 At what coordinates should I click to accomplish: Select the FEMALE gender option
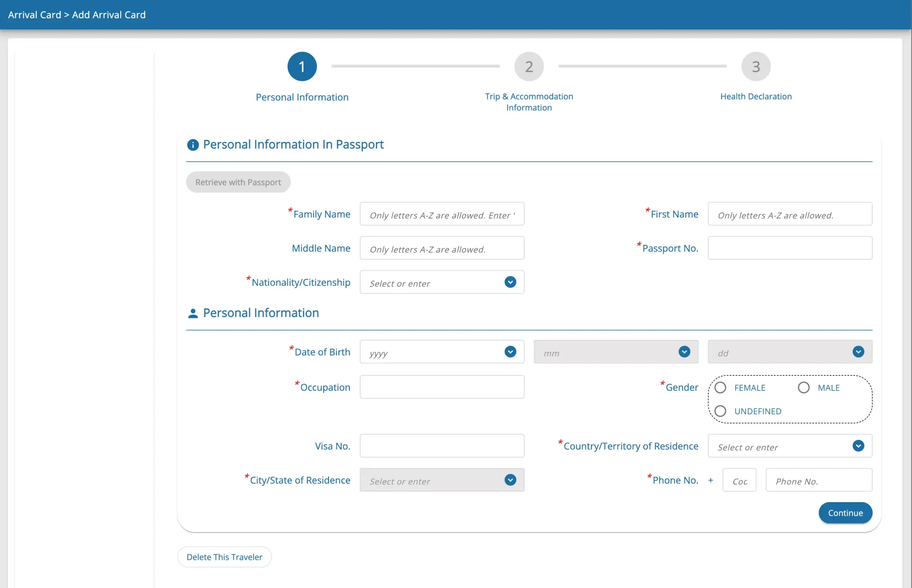(x=721, y=387)
